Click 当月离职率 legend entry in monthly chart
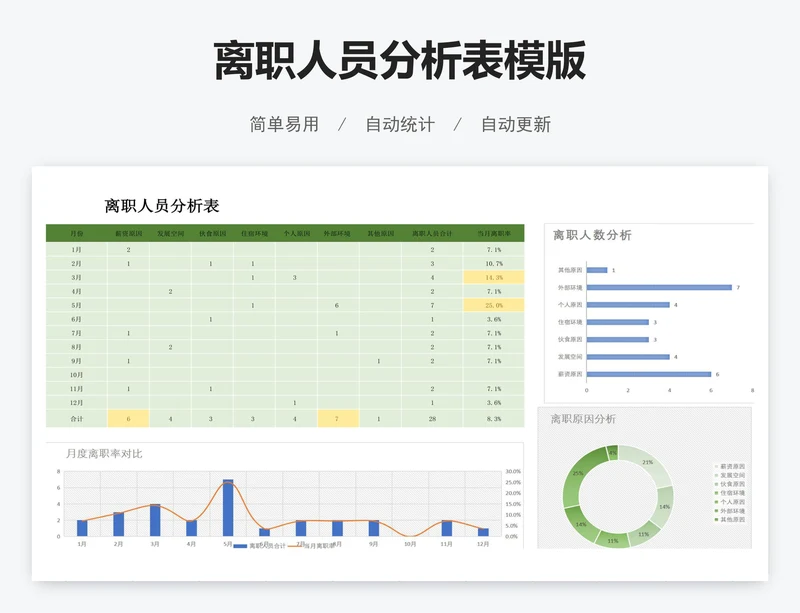Screen dimensions: 800x613 tap(312, 546)
